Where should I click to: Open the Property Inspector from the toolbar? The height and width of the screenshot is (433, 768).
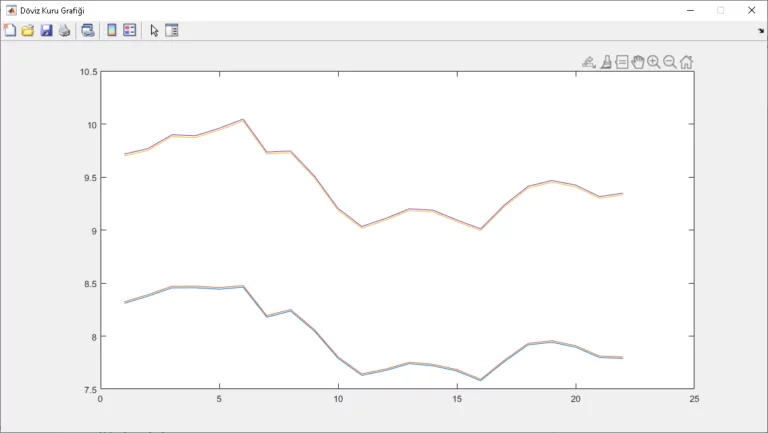[x=172, y=30]
